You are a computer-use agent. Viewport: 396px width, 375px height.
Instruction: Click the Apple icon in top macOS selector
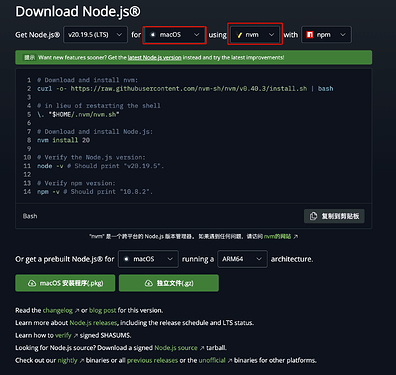pyautogui.click(x=153, y=34)
